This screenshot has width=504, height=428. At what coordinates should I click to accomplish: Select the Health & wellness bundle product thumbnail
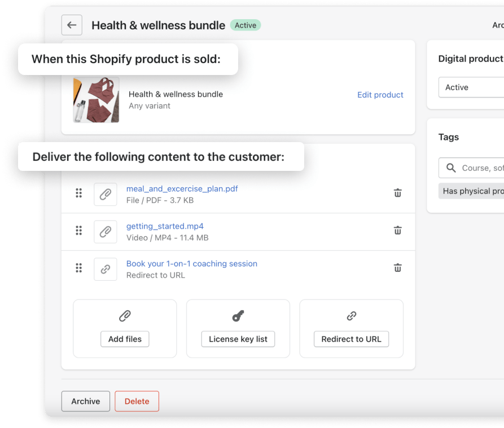point(96,100)
